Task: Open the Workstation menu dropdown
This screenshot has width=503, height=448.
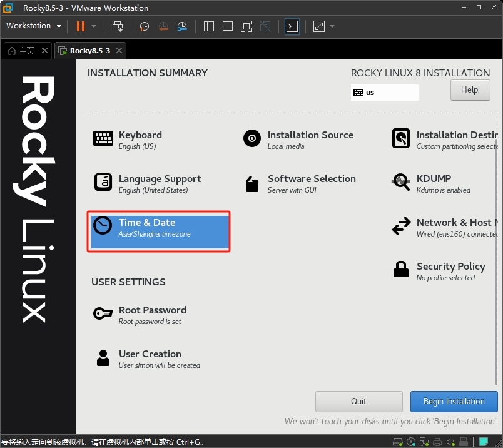Action: pos(34,26)
